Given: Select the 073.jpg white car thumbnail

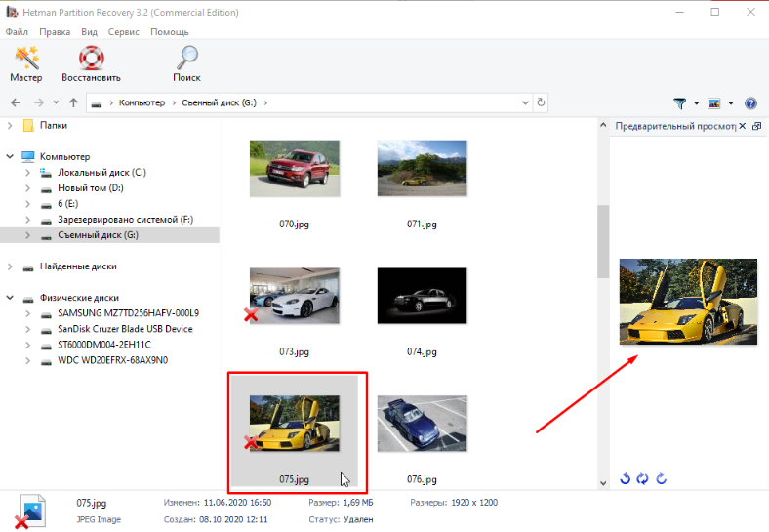Looking at the screenshot, I should 295,296.
